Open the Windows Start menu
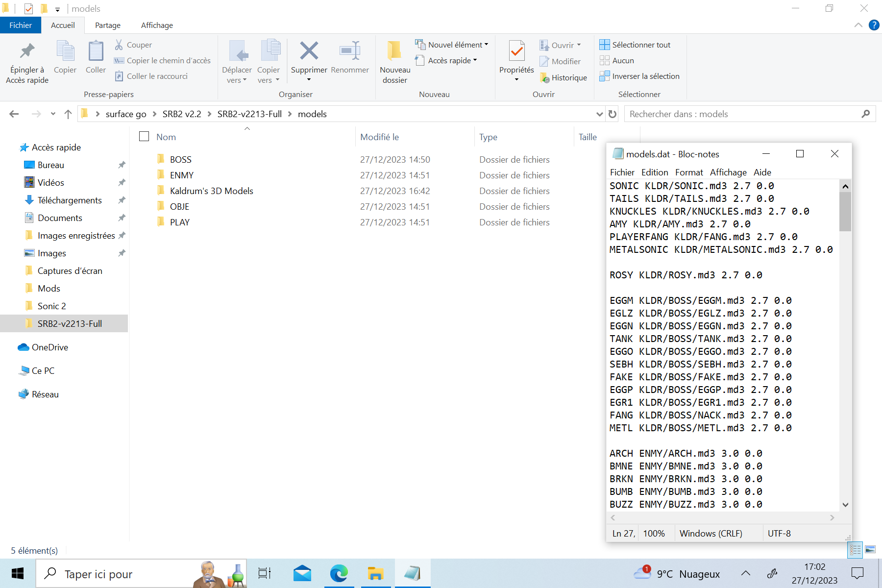This screenshot has height=588, width=882. tap(18, 573)
